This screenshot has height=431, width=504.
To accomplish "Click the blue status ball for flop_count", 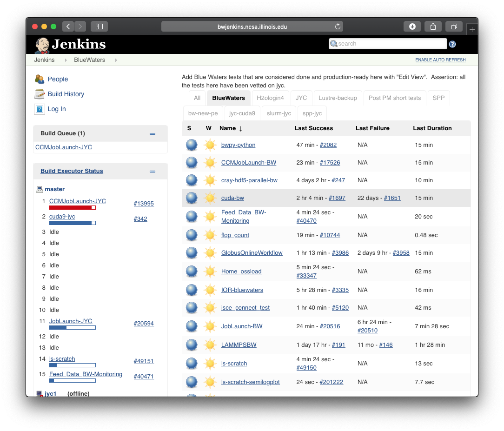I will [192, 235].
